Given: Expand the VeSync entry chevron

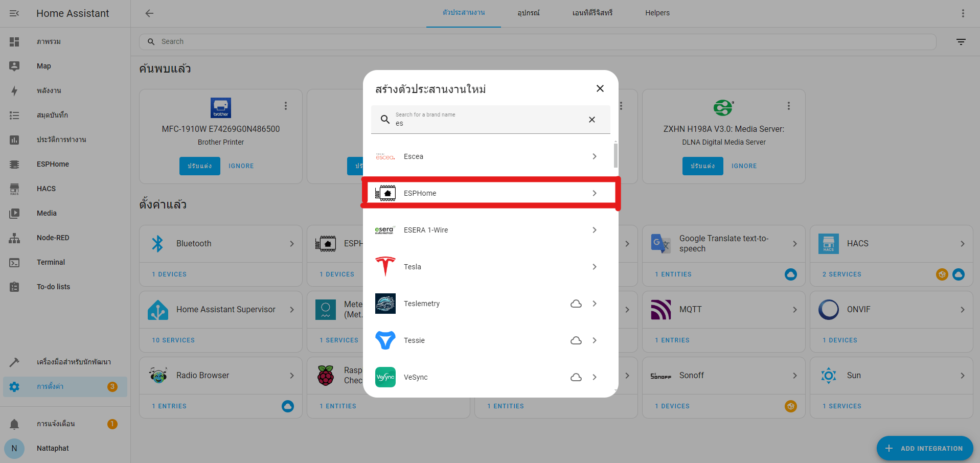Looking at the screenshot, I should tap(595, 377).
